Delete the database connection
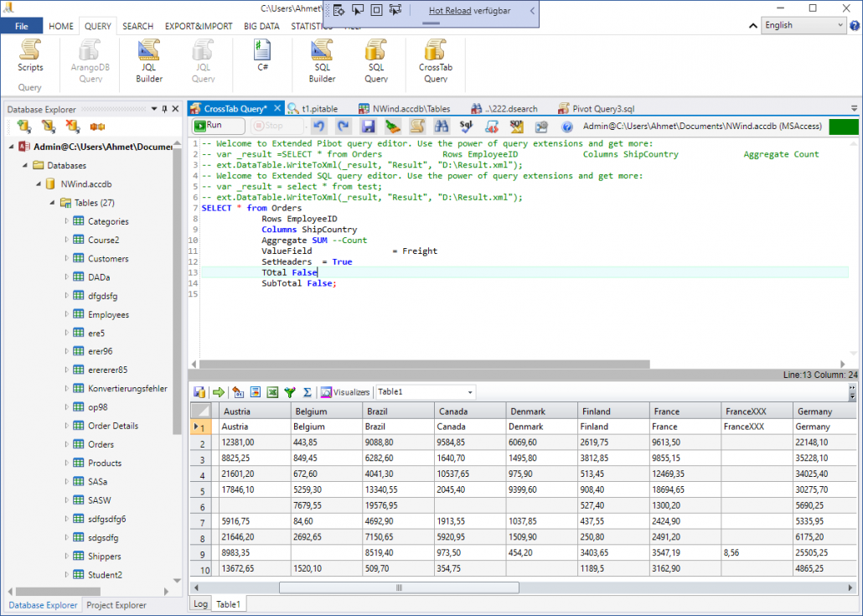Viewport: 863px width, 616px height. coord(73,127)
